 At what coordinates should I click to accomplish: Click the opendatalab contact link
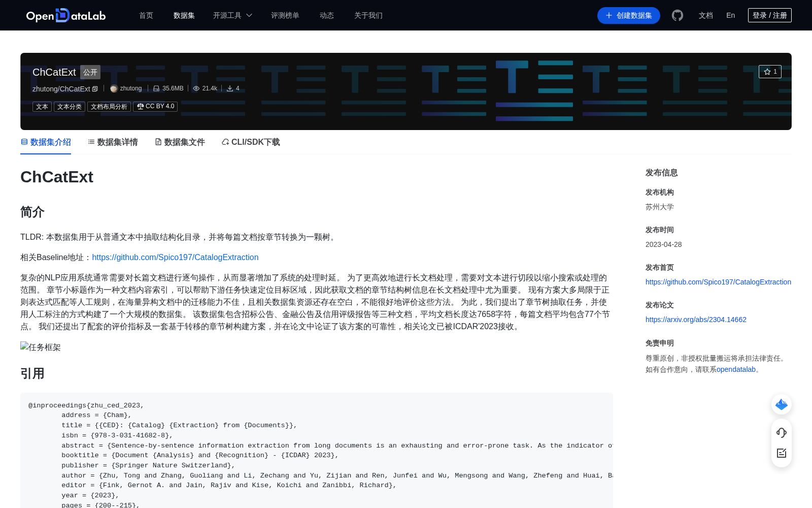click(736, 369)
